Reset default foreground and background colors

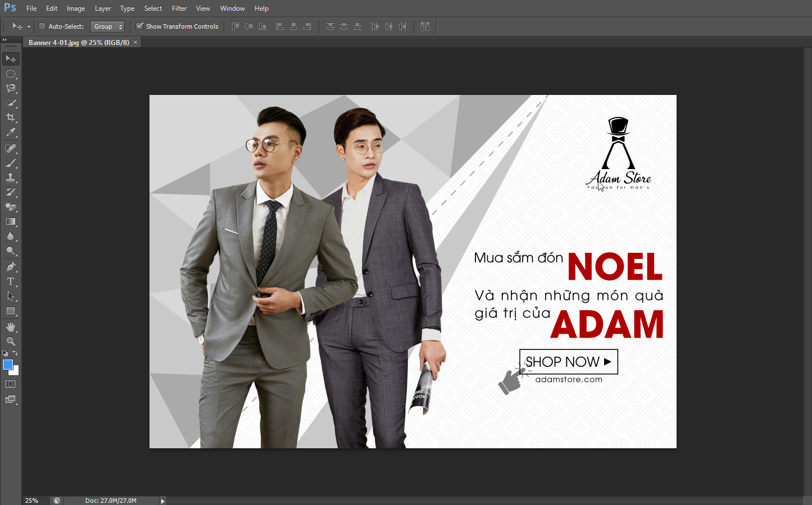[x=5, y=353]
